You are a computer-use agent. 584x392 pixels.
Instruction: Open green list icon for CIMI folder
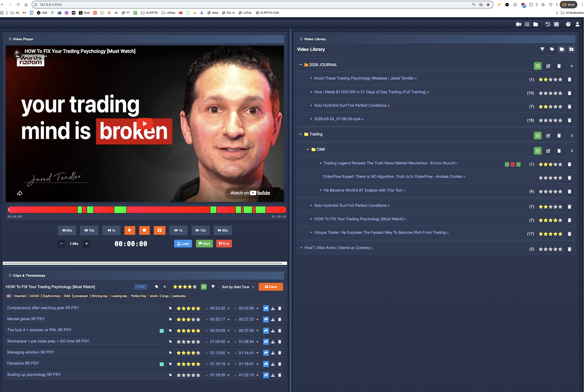pyautogui.click(x=538, y=151)
